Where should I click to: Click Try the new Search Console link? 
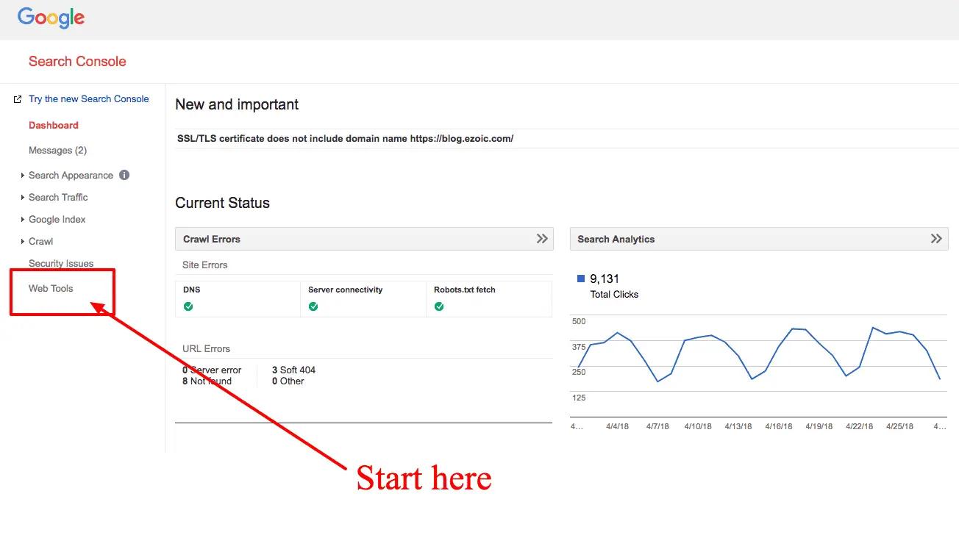coord(89,98)
